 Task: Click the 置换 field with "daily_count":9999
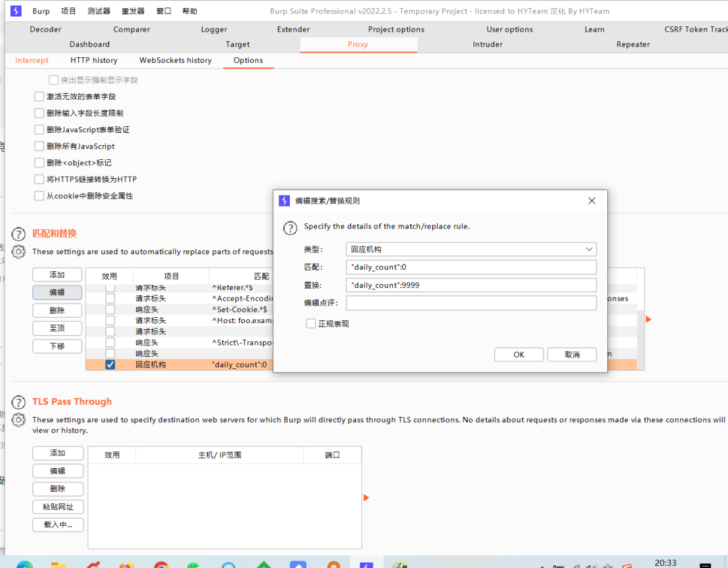(471, 285)
